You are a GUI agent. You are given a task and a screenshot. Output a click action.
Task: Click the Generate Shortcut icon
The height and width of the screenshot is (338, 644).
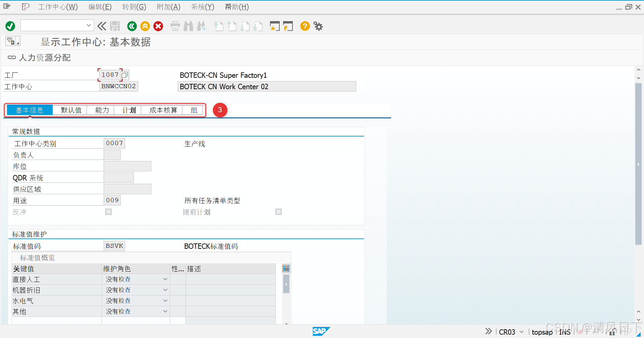[x=288, y=26]
